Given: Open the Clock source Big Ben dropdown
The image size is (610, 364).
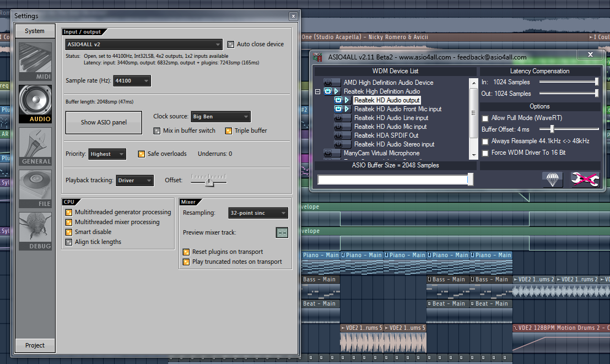Looking at the screenshot, I should pyautogui.click(x=220, y=117).
